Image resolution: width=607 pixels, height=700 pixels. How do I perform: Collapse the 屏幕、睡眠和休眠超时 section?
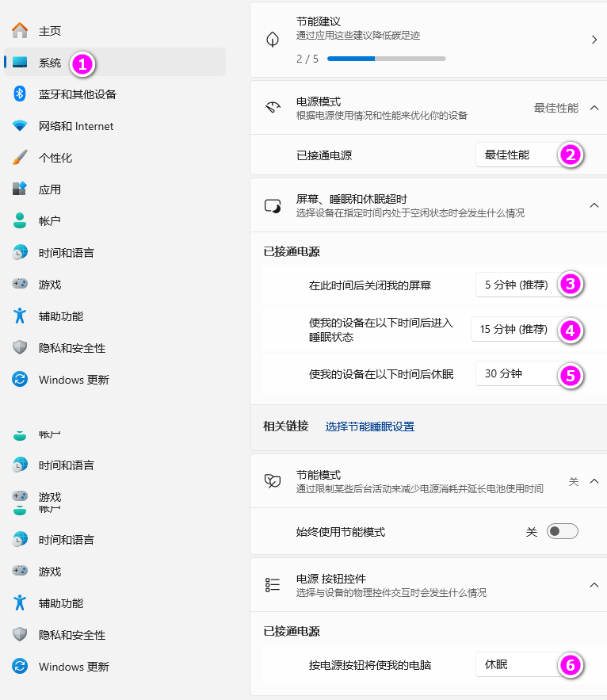594,205
